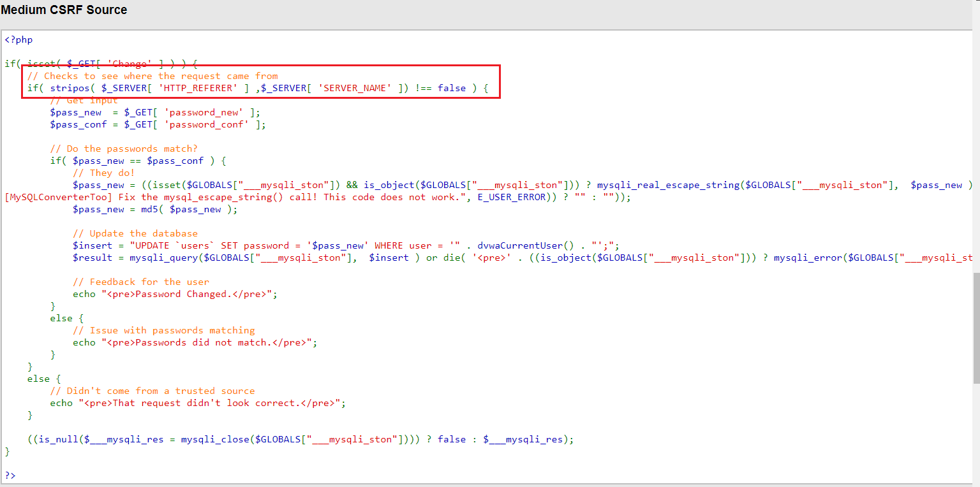The width and height of the screenshot is (980, 487).
Task: Click '// Checks to see where the request came from' comment
Action: (152, 76)
